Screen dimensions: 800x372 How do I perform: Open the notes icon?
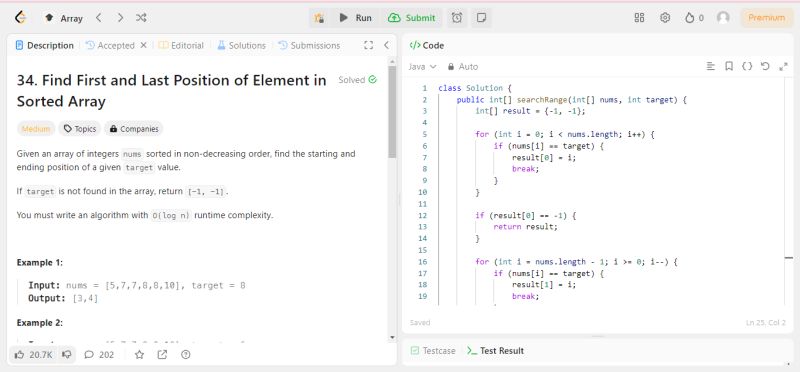(x=481, y=18)
